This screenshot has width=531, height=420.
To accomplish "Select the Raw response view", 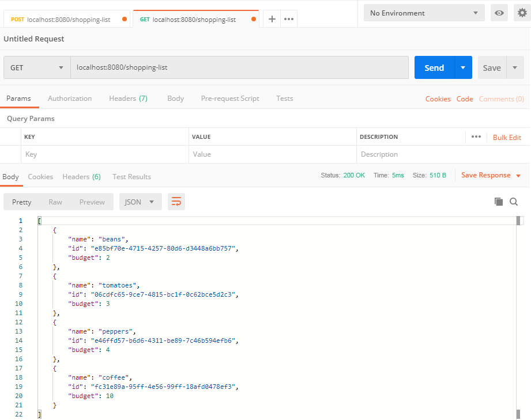I will pyautogui.click(x=55, y=202).
